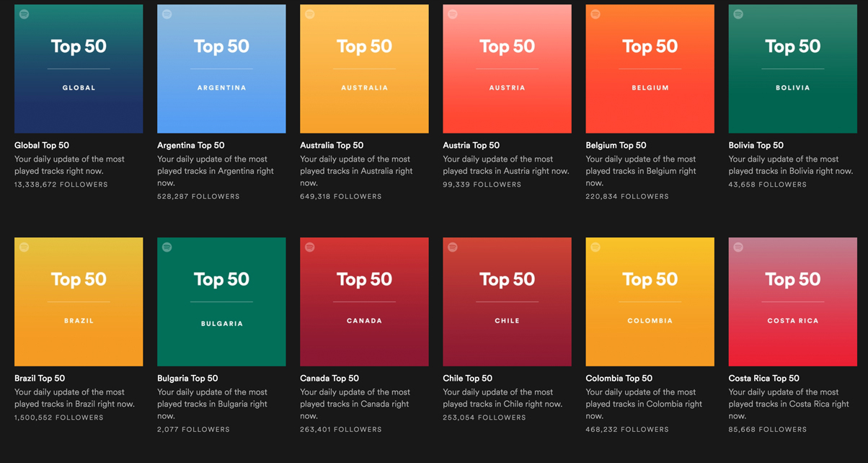
Task: Open the Austria Top 50 title link
Action: [x=471, y=145]
